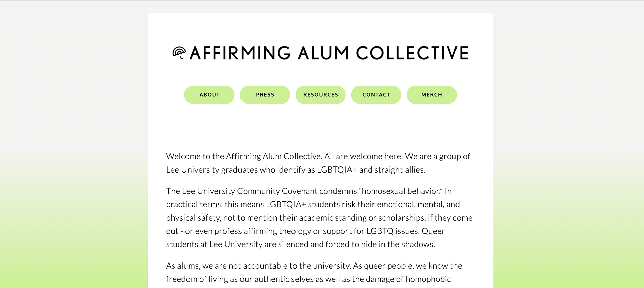
Task: Click the rainbow arc logo icon
Action: point(179,53)
